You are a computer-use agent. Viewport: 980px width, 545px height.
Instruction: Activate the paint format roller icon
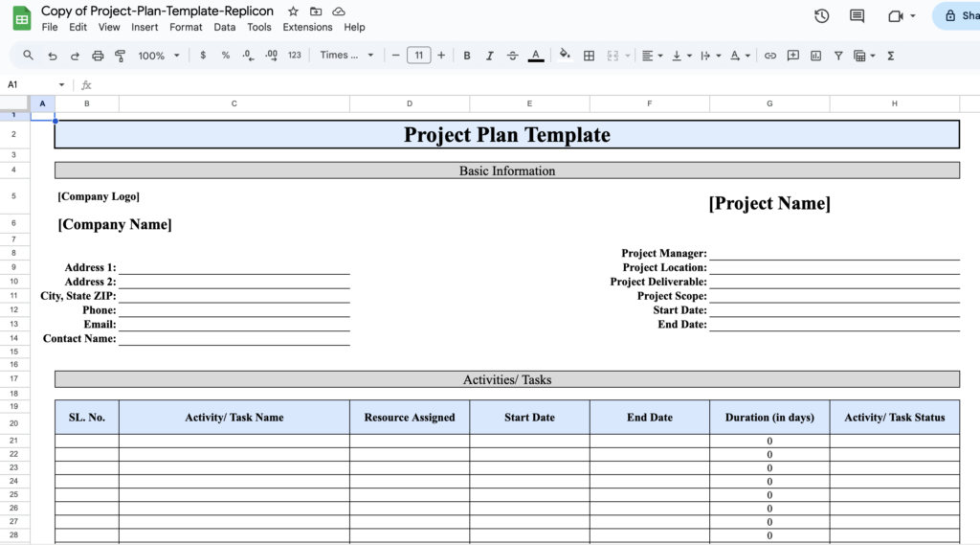(x=120, y=56)
